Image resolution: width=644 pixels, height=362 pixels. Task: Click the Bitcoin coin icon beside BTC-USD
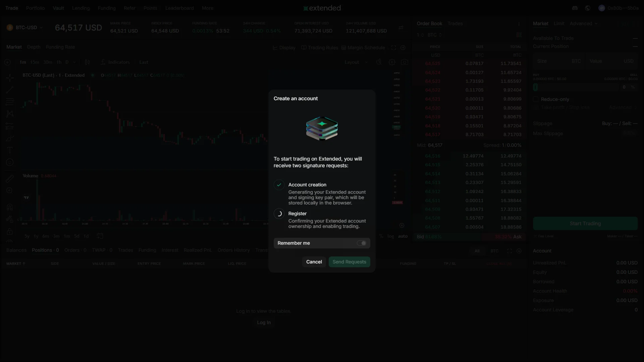click(10, 27)
